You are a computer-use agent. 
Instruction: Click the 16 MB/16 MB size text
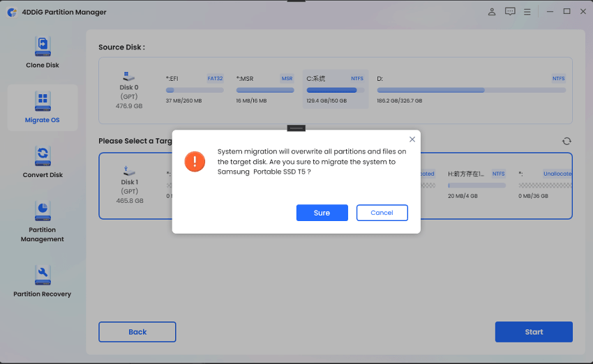point(251,100)
